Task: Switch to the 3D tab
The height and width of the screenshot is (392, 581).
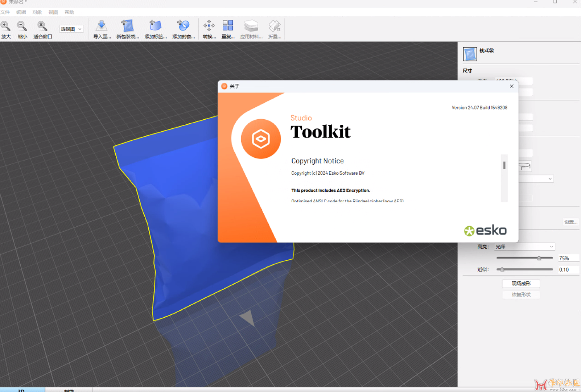Action: (x=22, y=390)
